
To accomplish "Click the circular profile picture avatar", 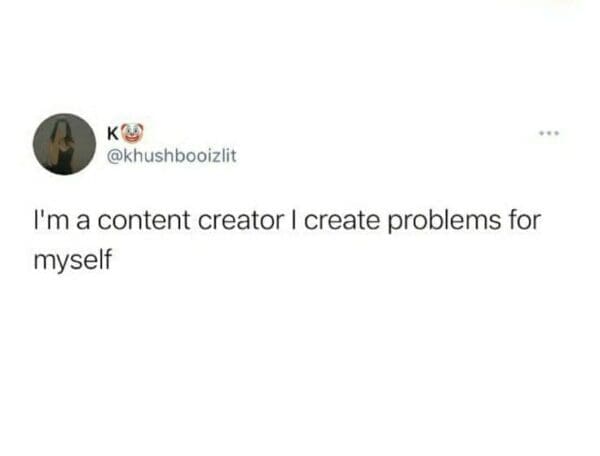I will pos(64,144).
